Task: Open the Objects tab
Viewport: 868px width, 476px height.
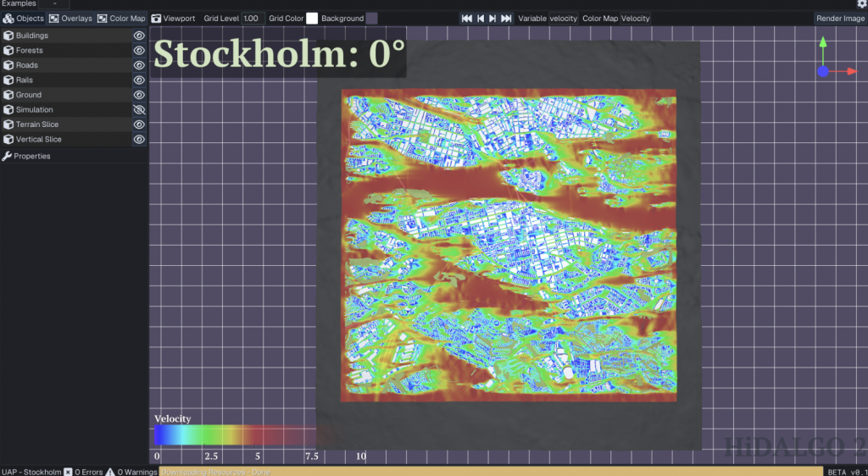Action: (x=23, y=19)
